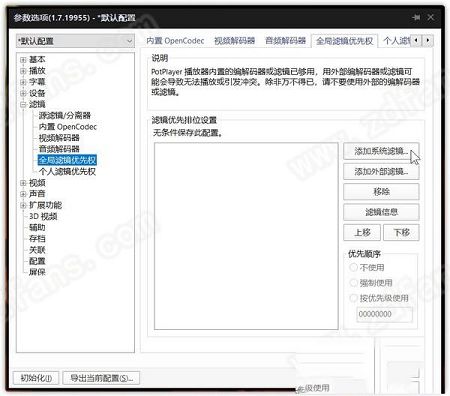The image size is (450, 396).
Task: Expand the 扩展功能 tree node
Action: [23, 205]
